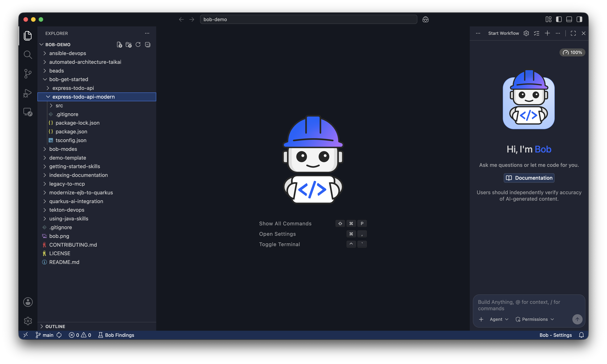Go back using the navigation arrow

[x=181, y=19]
